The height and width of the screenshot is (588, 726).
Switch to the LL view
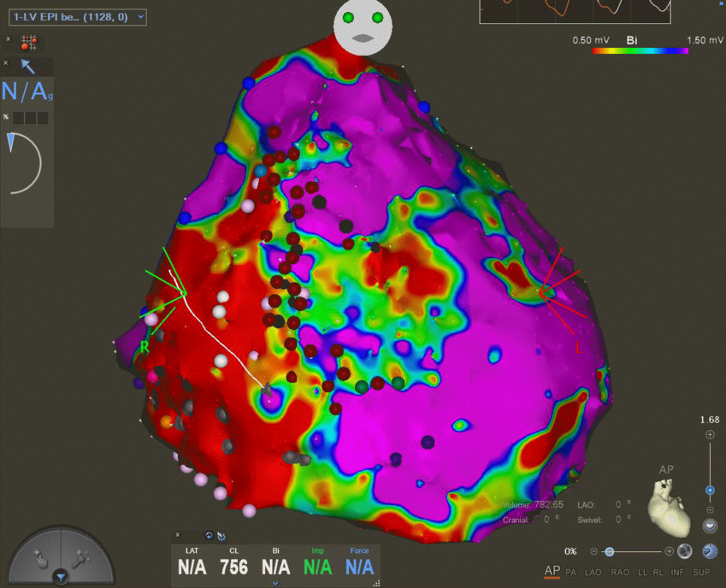643,573
